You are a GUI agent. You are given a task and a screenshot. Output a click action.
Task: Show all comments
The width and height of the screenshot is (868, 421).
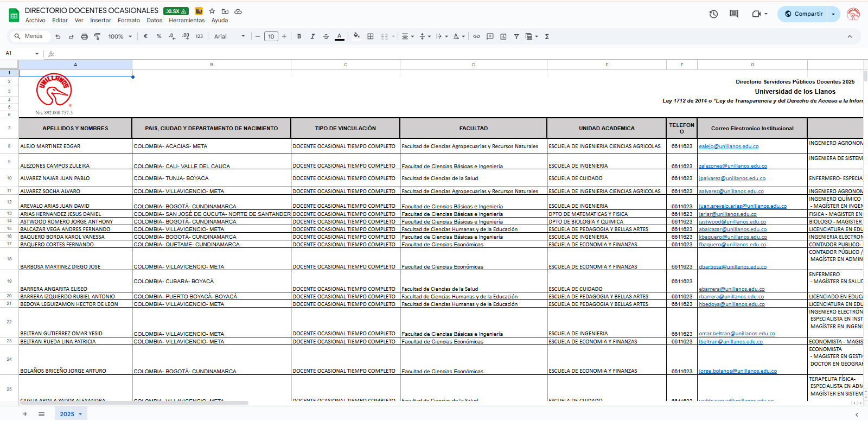pyautogui.click(x=734, y=14)
